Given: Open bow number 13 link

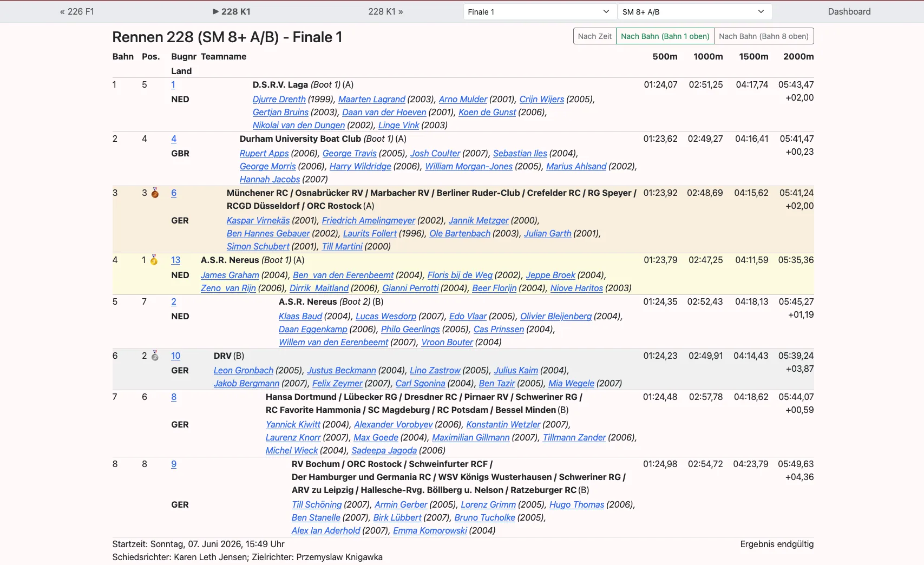Looking at the screenshot, I should point(175,260).
